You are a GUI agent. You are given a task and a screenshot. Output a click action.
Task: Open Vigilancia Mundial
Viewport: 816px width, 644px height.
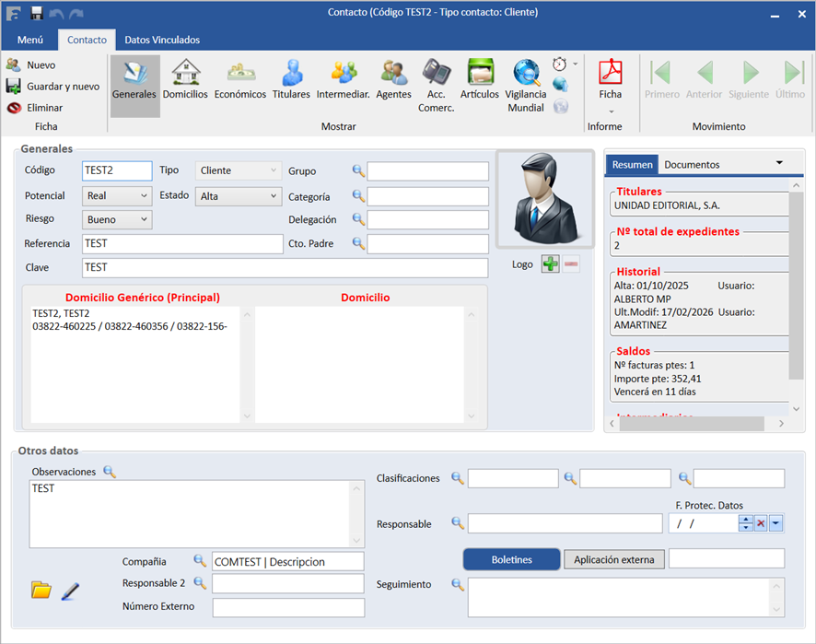(x=526, y=78)
